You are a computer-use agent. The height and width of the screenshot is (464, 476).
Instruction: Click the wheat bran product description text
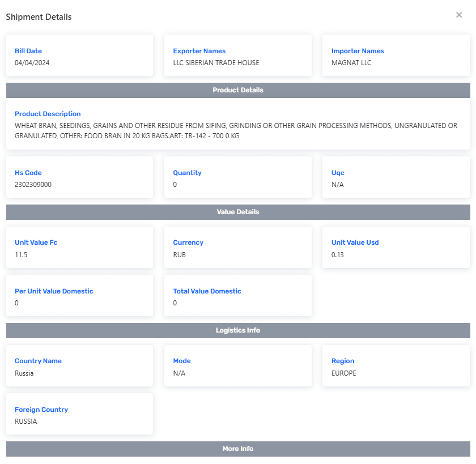236,131
